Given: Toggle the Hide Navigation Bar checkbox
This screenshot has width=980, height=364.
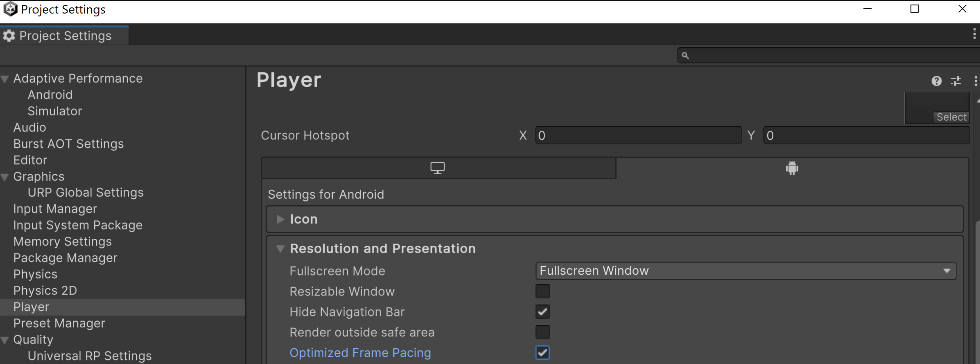Looking at the screenshot, I should point(543,312).
